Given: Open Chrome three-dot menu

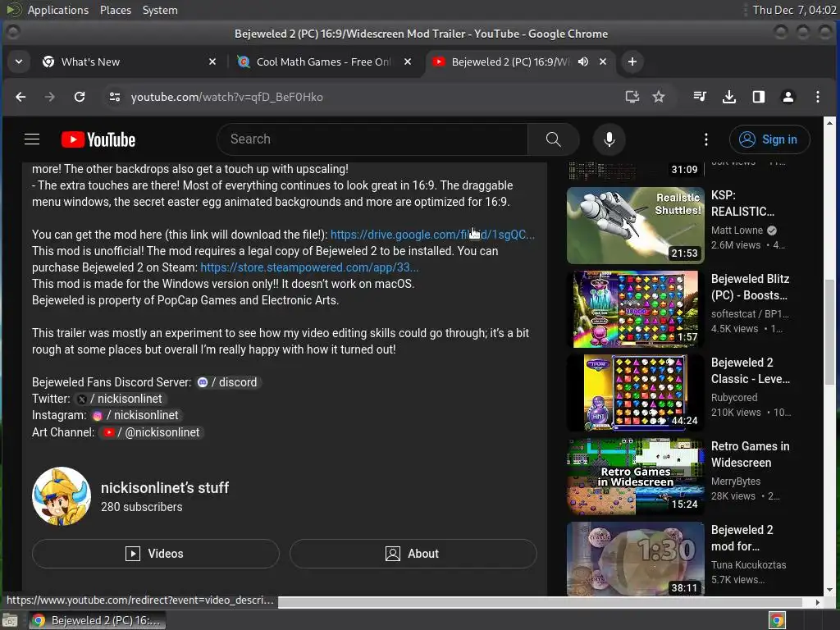Looking at the screenshot, I should tap(818, 97).
